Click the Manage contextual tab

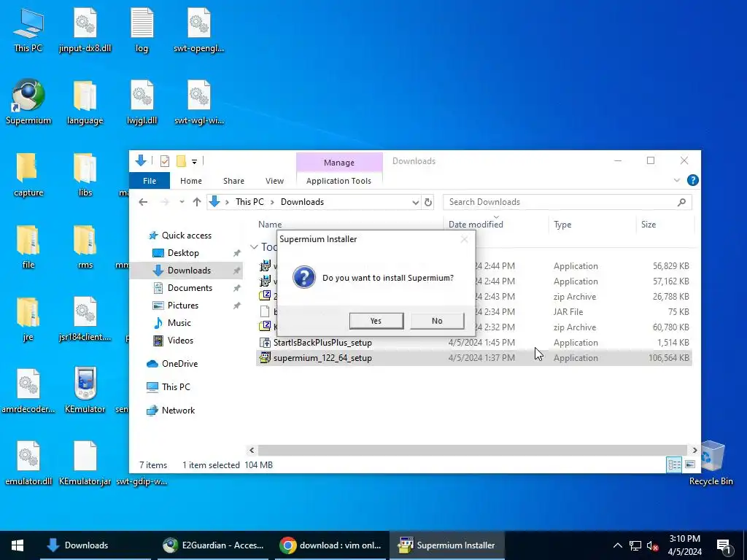[339, 163]
